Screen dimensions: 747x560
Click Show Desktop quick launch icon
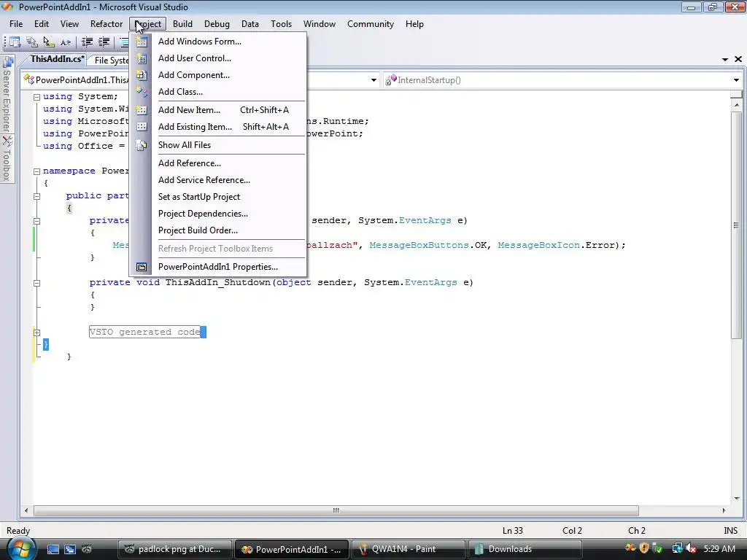click(53, 549)
